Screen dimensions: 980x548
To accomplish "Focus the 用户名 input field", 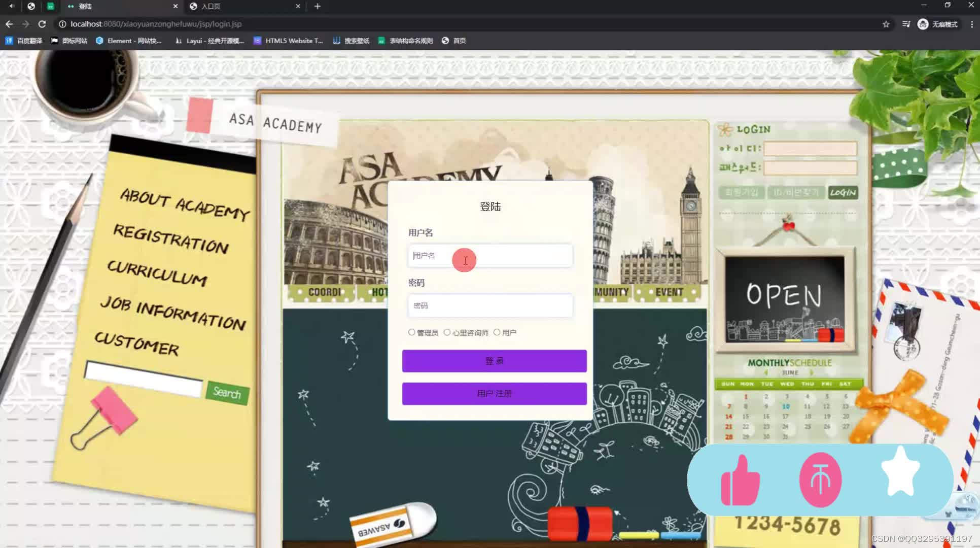I will [490, 256].
